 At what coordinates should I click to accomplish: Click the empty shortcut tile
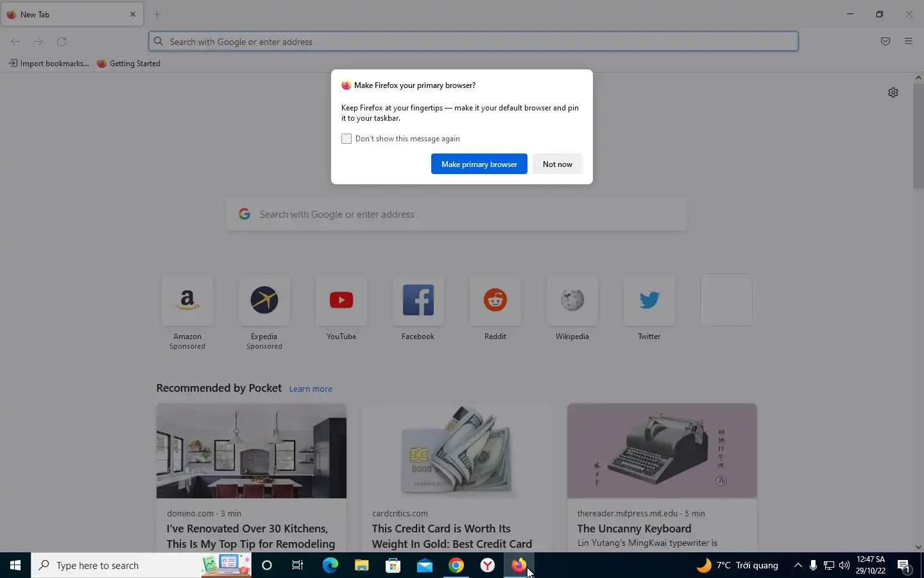pyautogui.click(x=726, y=300)
